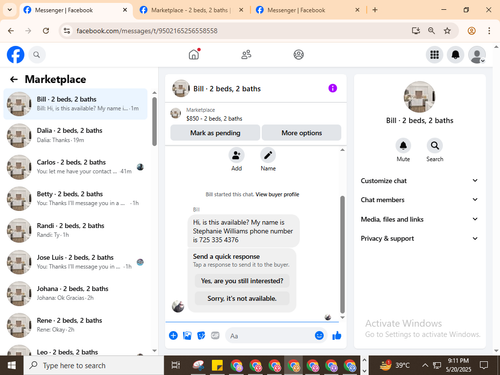Bookmark this page with the star icon
The image size is (500, 375).
pyautogui.click(x=447, y=31)
